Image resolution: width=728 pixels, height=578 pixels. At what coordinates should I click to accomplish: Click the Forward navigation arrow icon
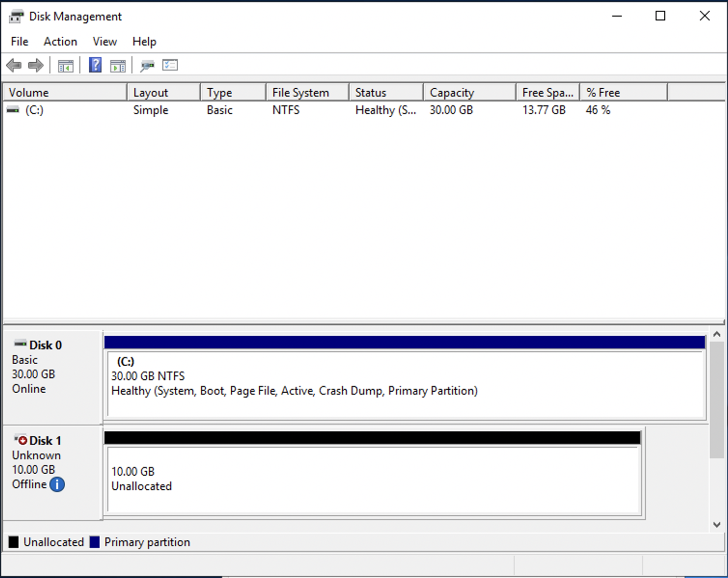[x=35, y=65]
